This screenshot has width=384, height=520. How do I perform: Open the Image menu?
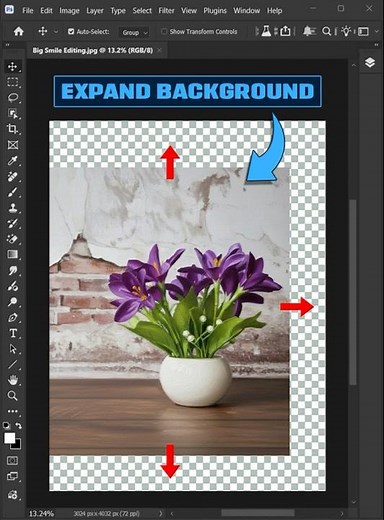(69, 11)
